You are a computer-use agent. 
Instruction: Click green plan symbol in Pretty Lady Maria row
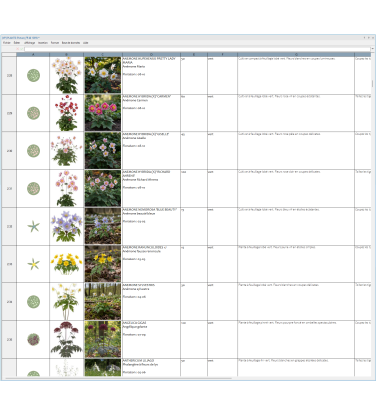tap(33, 75)
